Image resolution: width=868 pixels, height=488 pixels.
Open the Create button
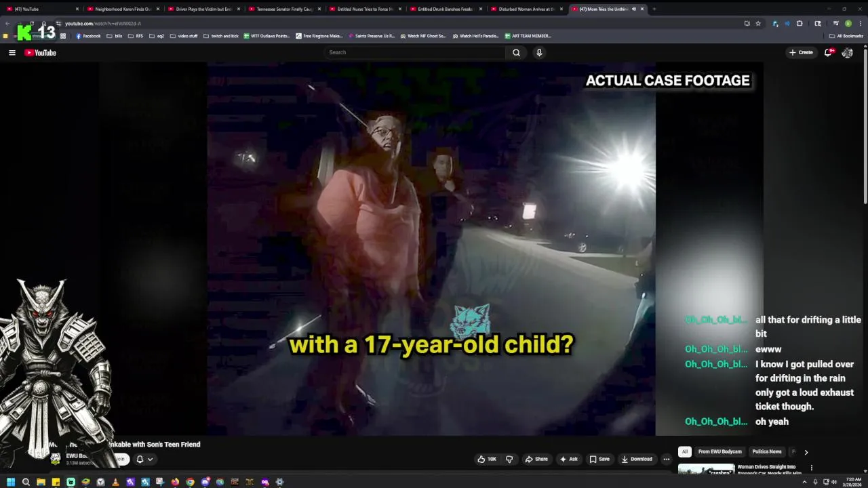[801, 52]
